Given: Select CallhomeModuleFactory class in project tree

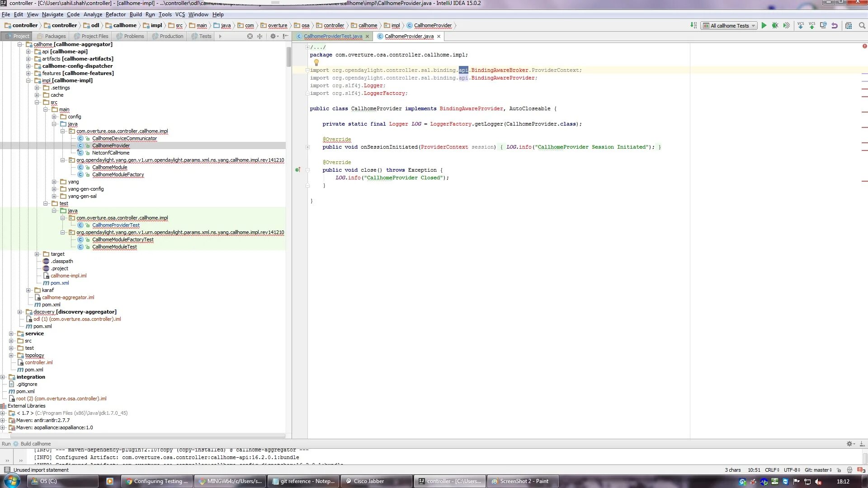Looking at the screenshot, I should pyautogui.click(x=118, y=174).
